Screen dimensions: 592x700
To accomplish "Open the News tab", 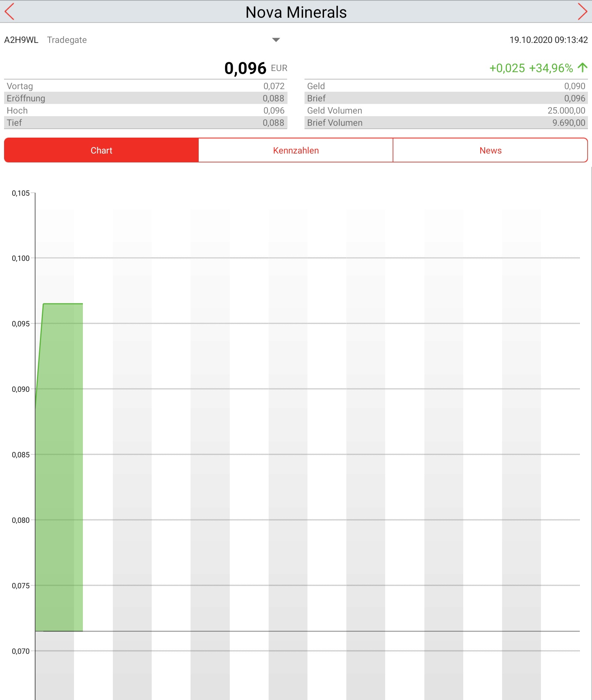I will pyautogui.click(x=490, y=150).
